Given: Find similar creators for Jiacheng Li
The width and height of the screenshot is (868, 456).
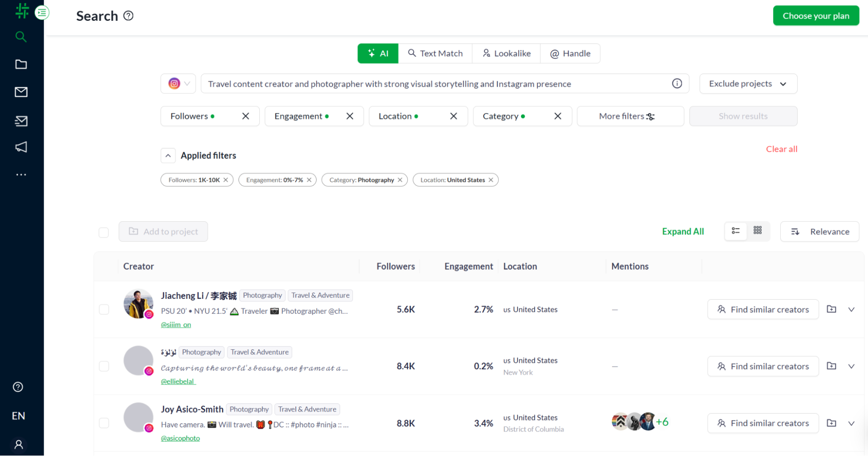Looking at the screenshot, I should tap(763, 309).
